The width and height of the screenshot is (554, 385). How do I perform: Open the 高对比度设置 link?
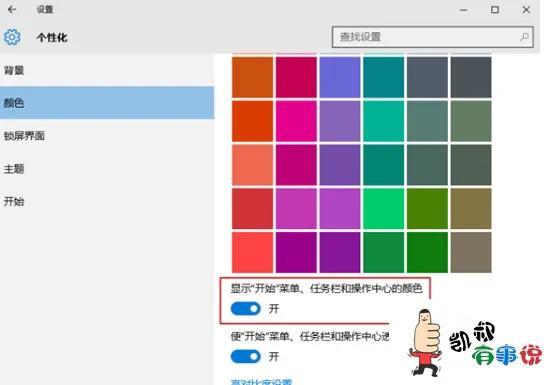click(261, 382)
